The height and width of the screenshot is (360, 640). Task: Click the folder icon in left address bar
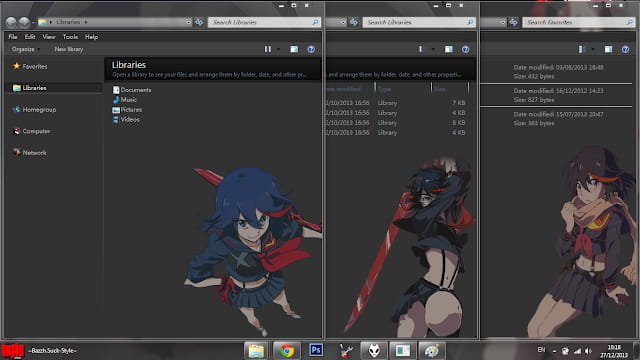tap(42, 22)
